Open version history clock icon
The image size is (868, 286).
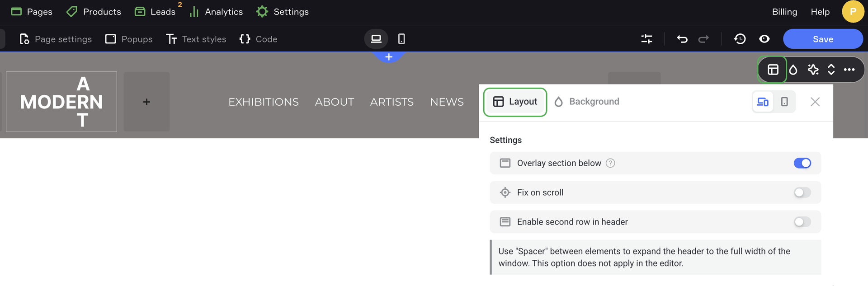click(740, 39)
